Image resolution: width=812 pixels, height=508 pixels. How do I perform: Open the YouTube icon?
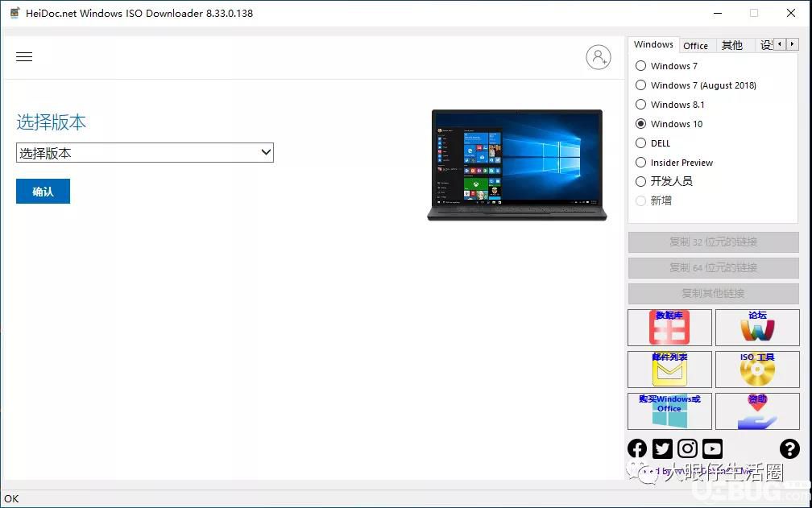tap(713, 448)
